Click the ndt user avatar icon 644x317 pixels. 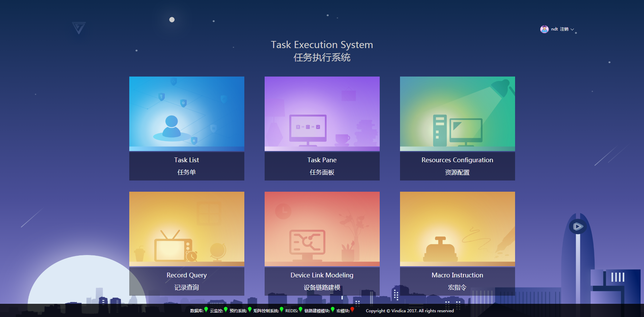point(544,29)
